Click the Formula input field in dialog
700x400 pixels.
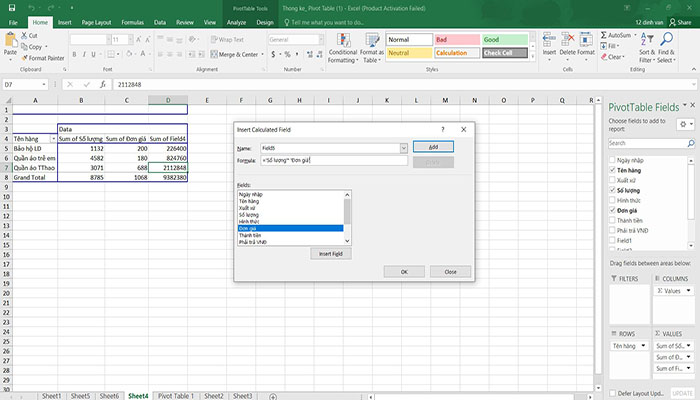334,160
